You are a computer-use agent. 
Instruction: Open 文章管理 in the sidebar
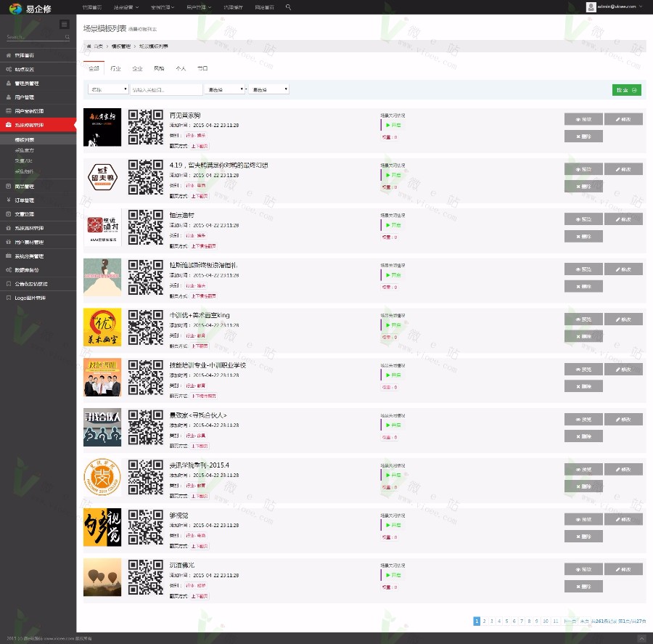tap(38, 214)
